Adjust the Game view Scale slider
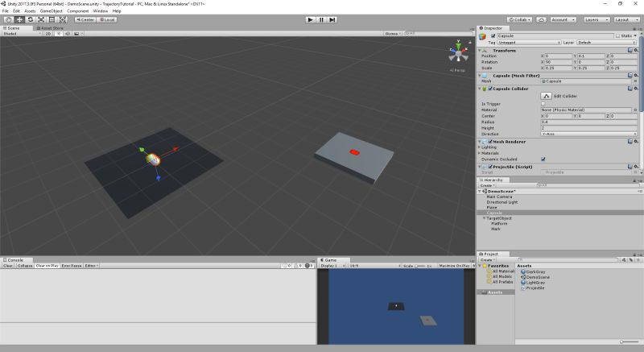This screenshot has width=644, height=352. click(x=419, y=266)
